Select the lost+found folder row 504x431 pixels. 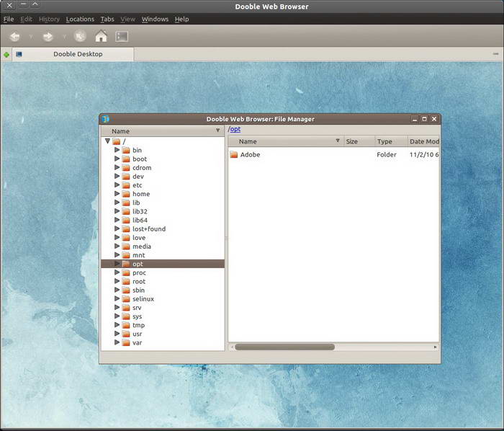[x=163, y=228]
